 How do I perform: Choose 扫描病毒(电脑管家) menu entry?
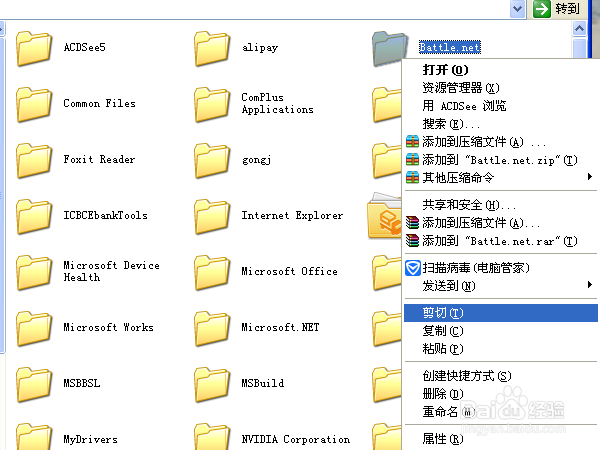click(x=501, y=268)
